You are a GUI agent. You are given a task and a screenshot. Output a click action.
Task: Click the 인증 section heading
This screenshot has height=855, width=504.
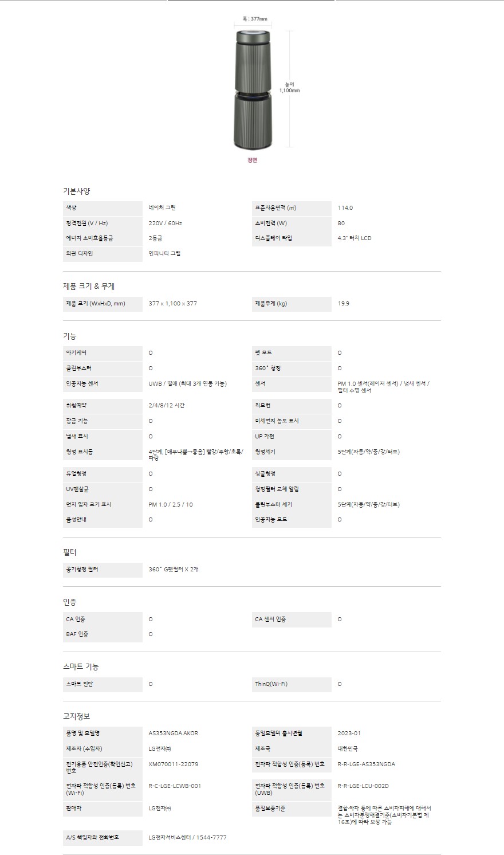[69, 602]
